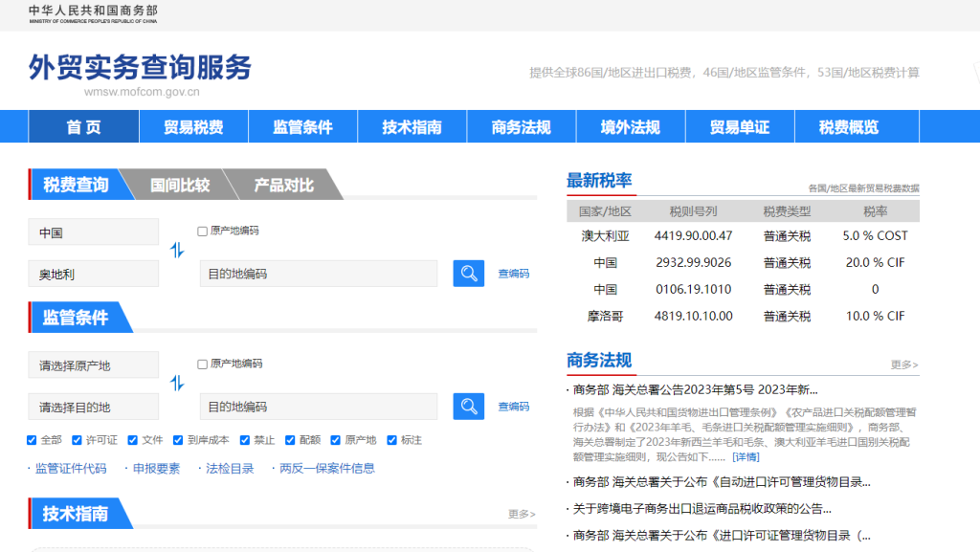Open the 请选择原产地 selector
The width and height of the screenshot is (980, 552).
pyautogui.click(x=93, y=365)
